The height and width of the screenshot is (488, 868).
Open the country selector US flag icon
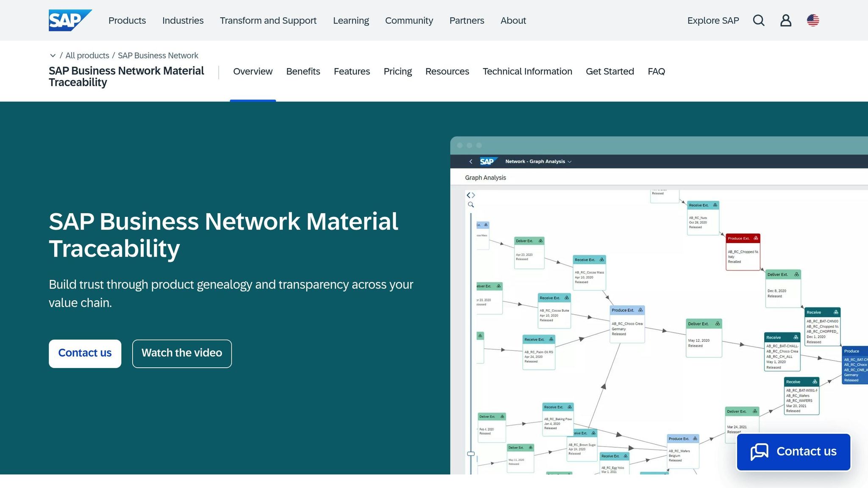click(x=813, y=20)
